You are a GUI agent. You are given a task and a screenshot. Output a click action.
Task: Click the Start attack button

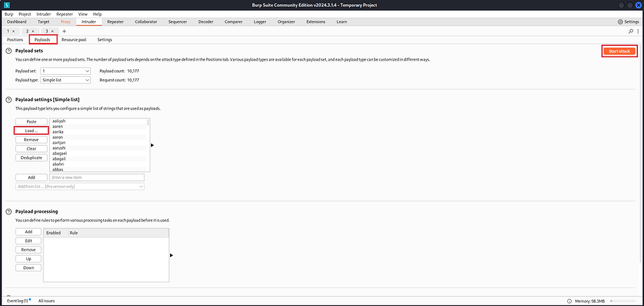pyautogui.click(x=619, y=51)
